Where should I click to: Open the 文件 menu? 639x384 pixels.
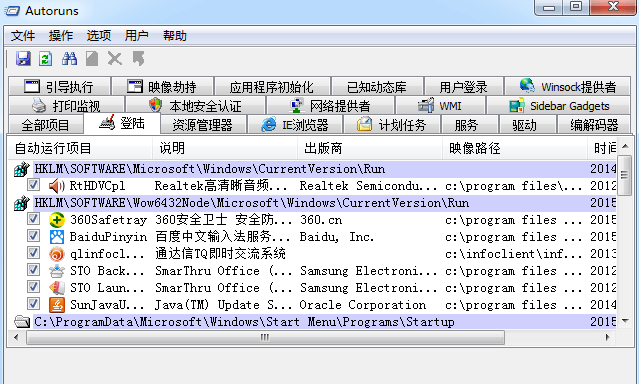pyautogui.click(x=23, y=36)
